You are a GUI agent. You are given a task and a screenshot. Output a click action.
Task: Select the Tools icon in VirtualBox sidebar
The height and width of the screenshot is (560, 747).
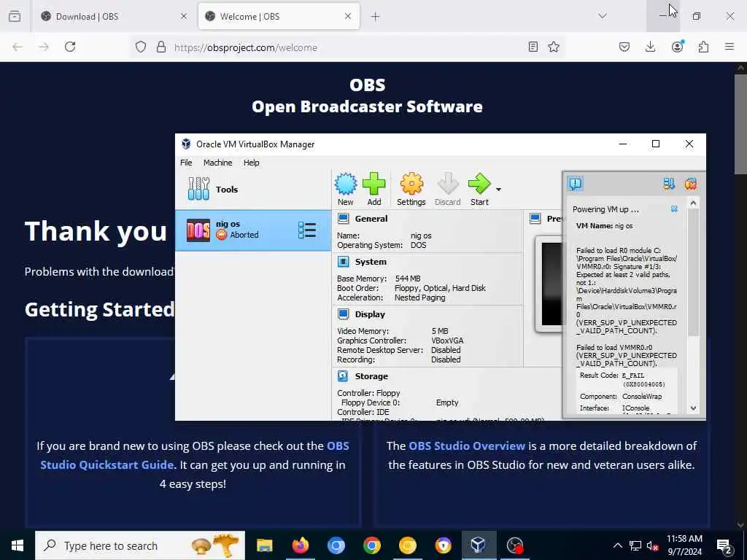coord(198,189)
